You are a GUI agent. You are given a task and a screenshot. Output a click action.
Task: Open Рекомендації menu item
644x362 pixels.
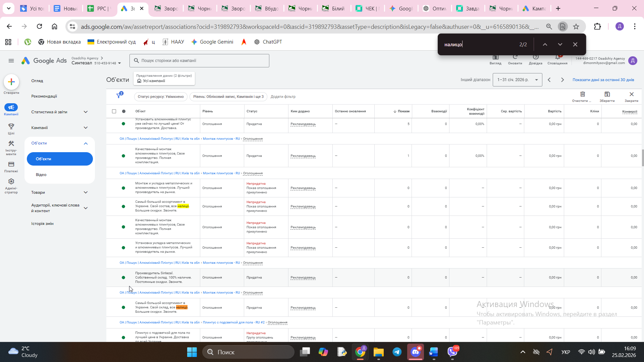44,96
